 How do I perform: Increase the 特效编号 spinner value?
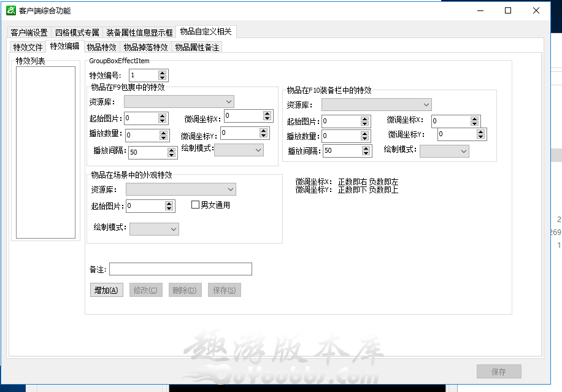[x=162, y=72]
